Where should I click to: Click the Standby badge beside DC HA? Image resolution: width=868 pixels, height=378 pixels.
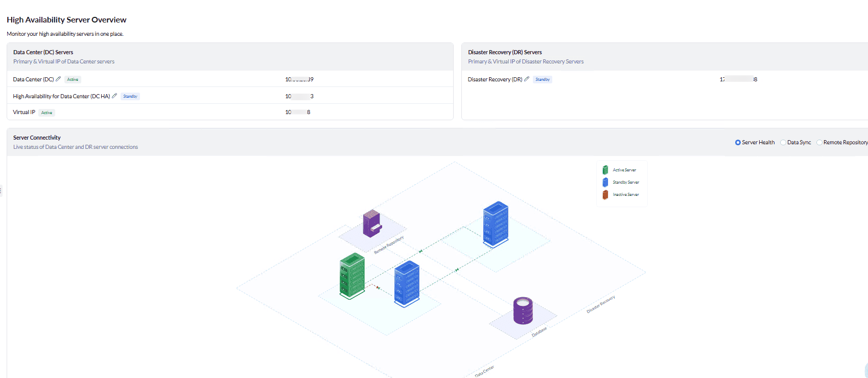coord(130,96)
